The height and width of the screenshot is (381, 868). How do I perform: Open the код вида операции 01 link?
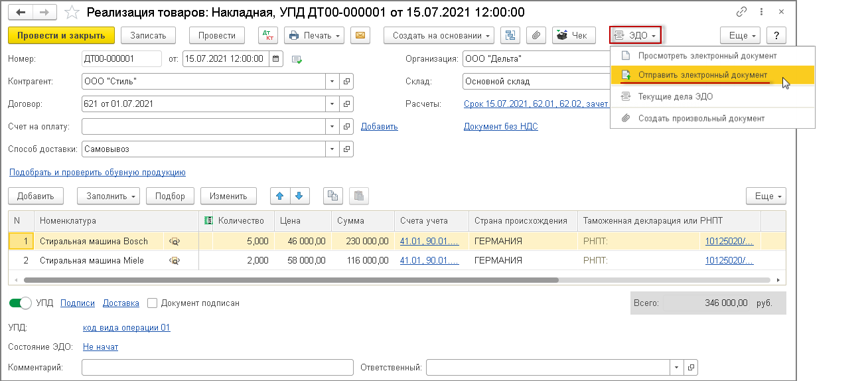127,327
